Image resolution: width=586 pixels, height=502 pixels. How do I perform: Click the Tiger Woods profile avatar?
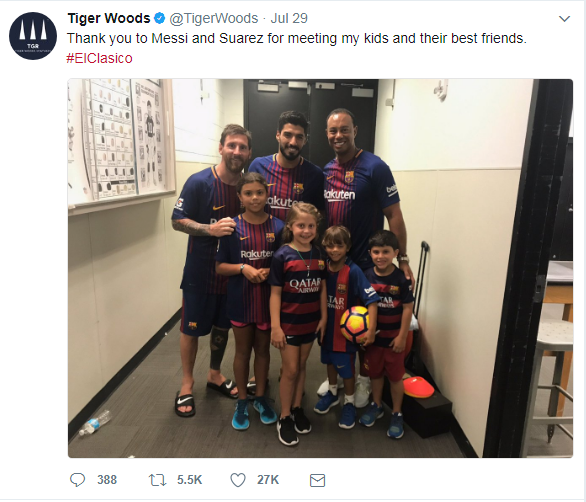[33, 36]
